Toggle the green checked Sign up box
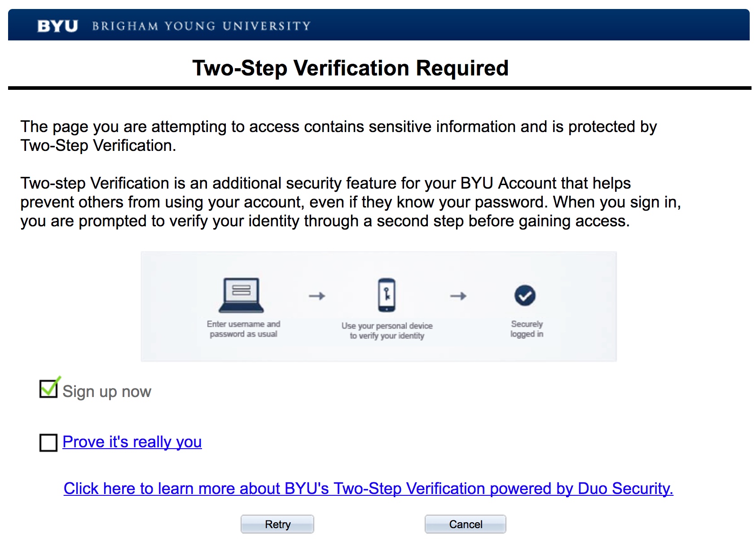This screenshot has width=756, height=547. click(49, 388)
